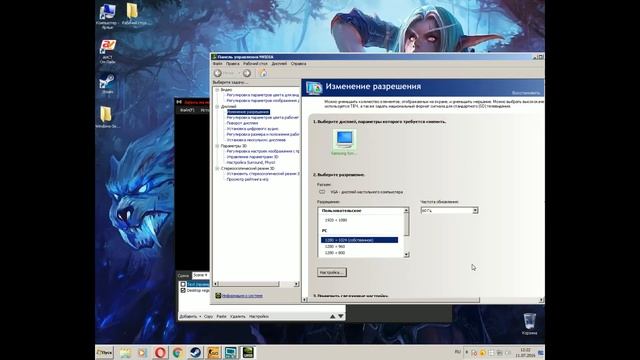The width and height of the screenshot is (640, 360).
Task: Open the RU language indicator in tray
Action: [457, 352]
